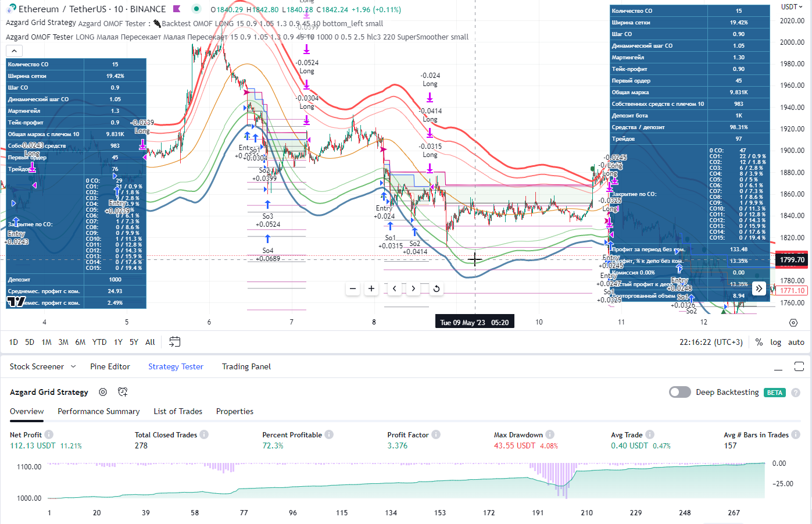Click the TradingView logo on the chart
Screen dimensions: 812x524
pyautogui.click(x=16, y=301)
